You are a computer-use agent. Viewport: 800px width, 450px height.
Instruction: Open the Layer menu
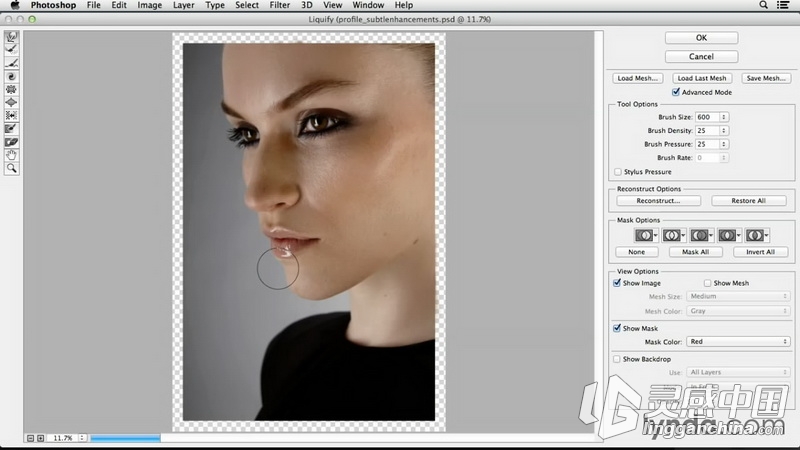point(183,5)
